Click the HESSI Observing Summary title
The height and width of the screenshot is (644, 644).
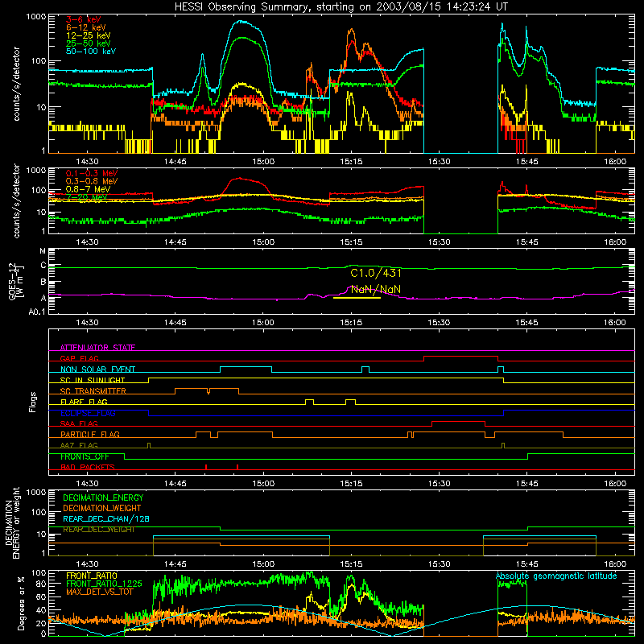[341, 6]
